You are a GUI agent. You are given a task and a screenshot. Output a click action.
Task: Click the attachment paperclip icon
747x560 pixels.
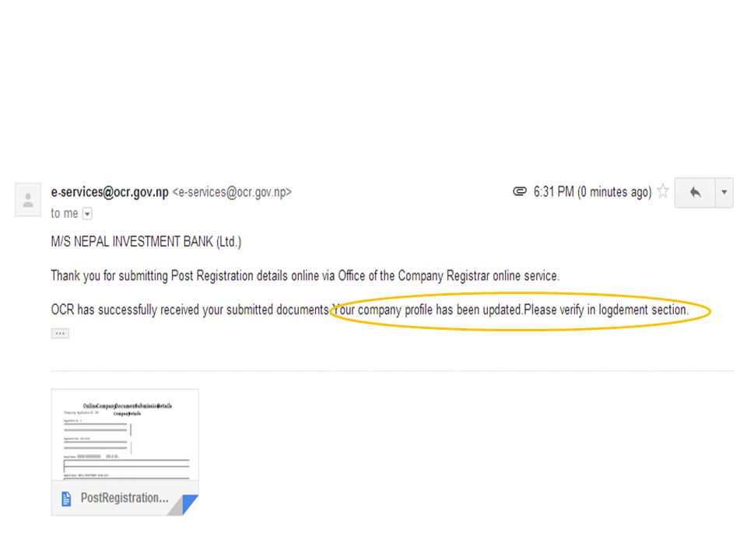pos(519,191)
